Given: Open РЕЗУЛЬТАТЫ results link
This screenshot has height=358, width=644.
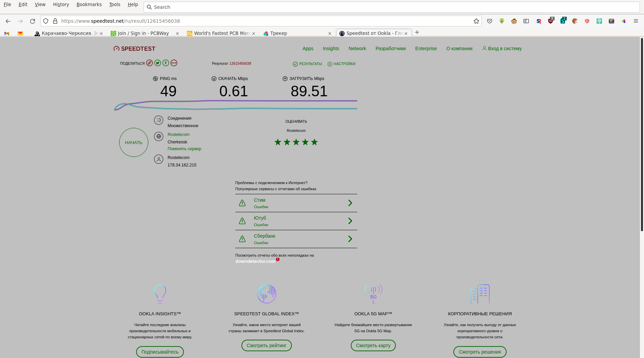Looking at the screenshot, I should pos(307,64).
